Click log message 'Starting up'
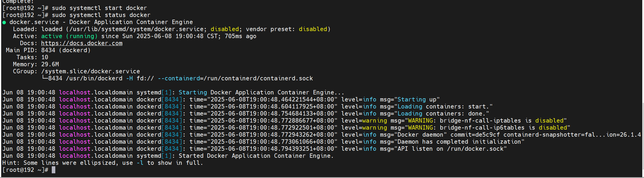Image resolution: width=644 pixels, height=178 pixels. tap(418, 99)
